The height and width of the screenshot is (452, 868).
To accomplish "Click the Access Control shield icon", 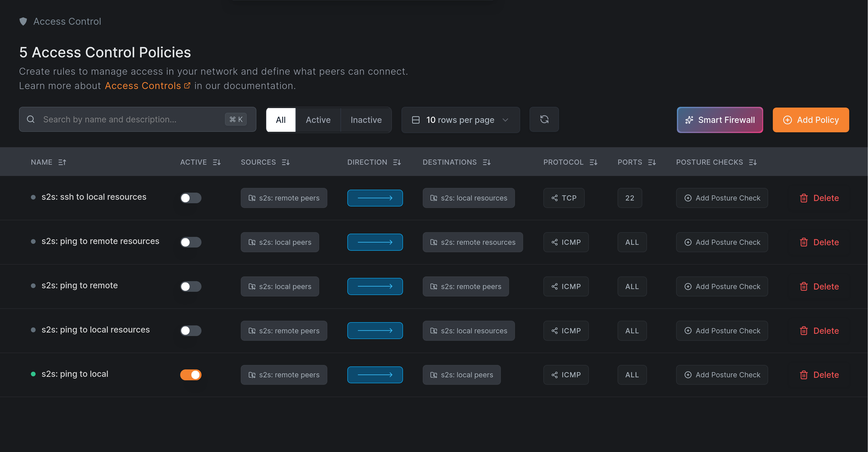I will (x=23, y=21).
